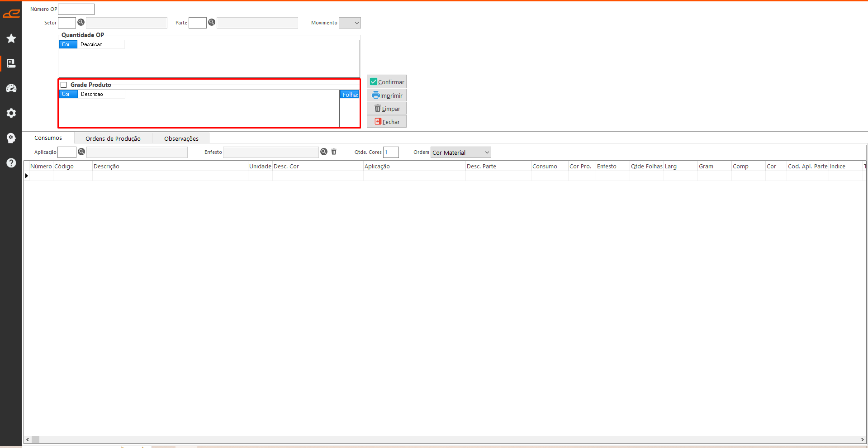The width and height of the screenshot is (868, 448).
Task: Click the magnifier icon beside Parte field
Action: coord(212,22)
